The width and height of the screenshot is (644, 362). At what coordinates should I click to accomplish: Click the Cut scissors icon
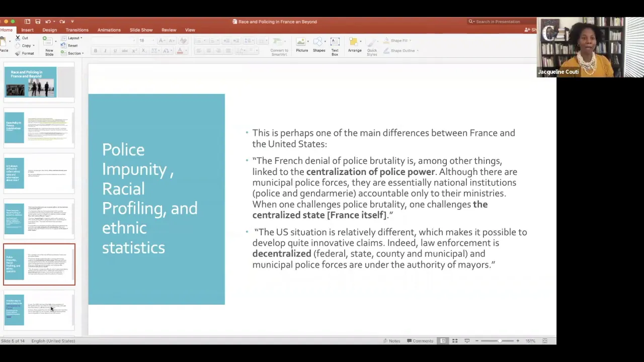pyautogui.click(x=18, y=38)
